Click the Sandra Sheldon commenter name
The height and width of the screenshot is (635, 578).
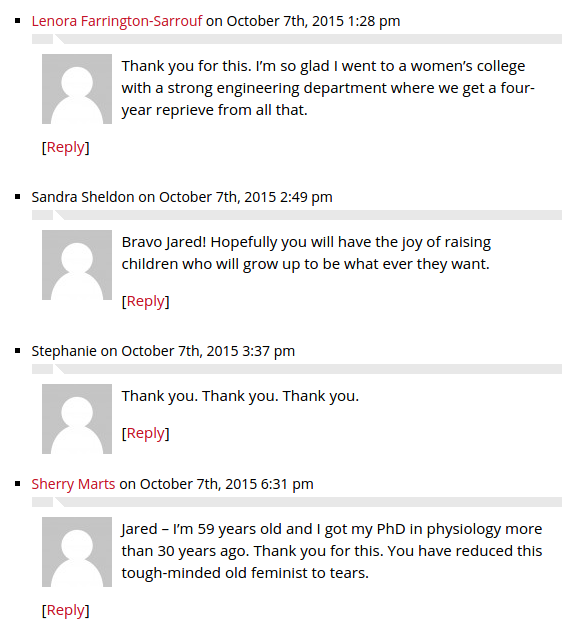[x=83, y=197]
